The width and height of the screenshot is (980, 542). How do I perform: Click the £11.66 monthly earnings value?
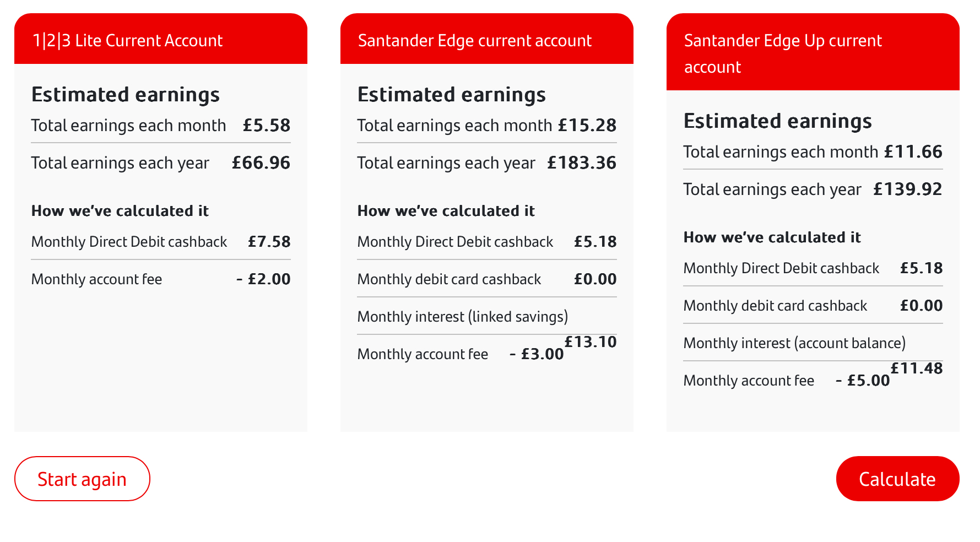913,152
